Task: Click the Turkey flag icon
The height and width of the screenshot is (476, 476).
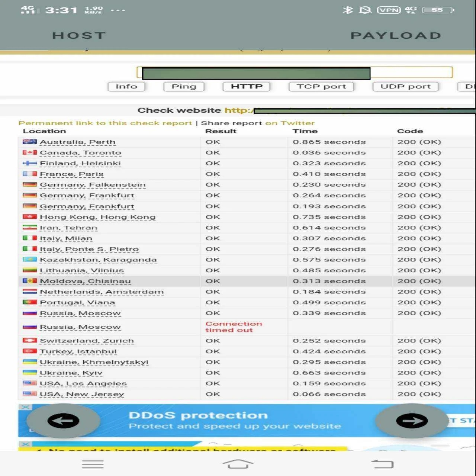Action: click(x=30, y=351)
